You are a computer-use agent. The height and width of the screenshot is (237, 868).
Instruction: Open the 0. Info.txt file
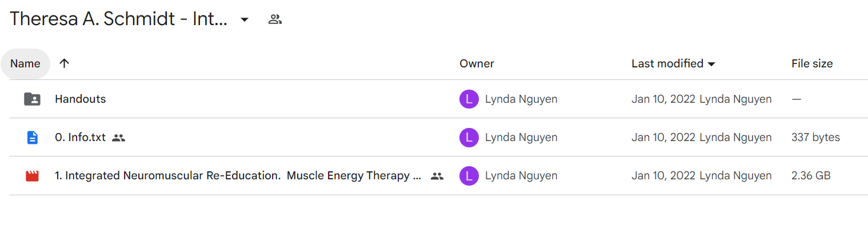81,138
